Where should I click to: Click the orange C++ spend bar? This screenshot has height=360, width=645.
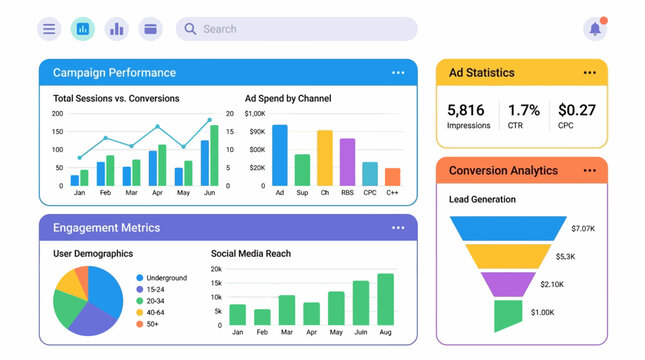(x=392, y=177)
